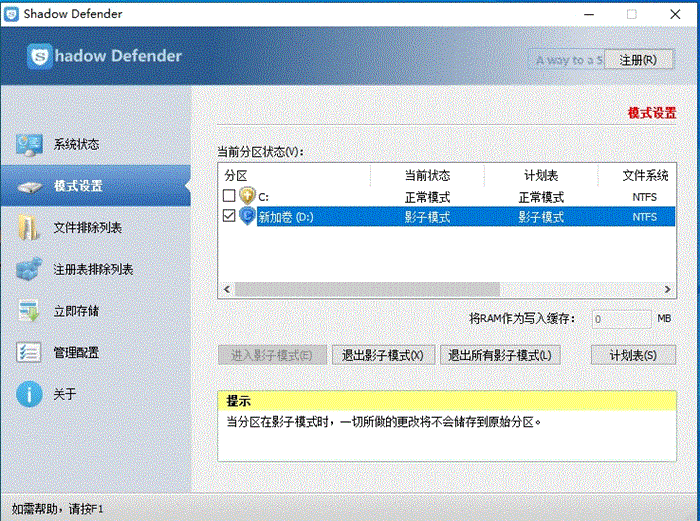
Task: Open the 计划表(S) schedule button
Action: tap(633, 355)
